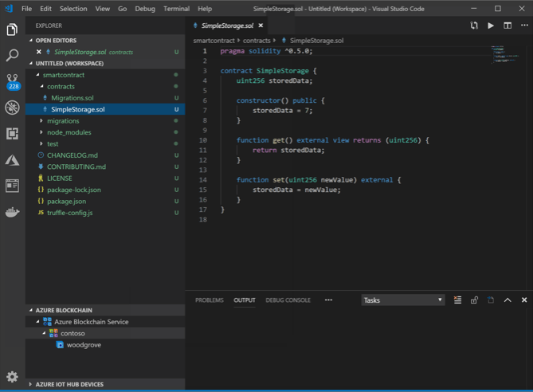The image size is (533, 392).
Task: Click contracts in the editor breadcrumb
Action: pyautogui.click(x=257, y=41)
